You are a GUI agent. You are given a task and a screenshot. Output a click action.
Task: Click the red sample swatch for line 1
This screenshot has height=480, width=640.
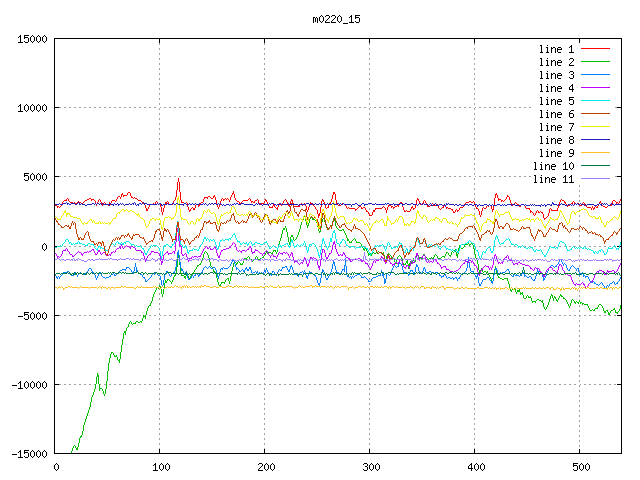click(x=596, y=49)
